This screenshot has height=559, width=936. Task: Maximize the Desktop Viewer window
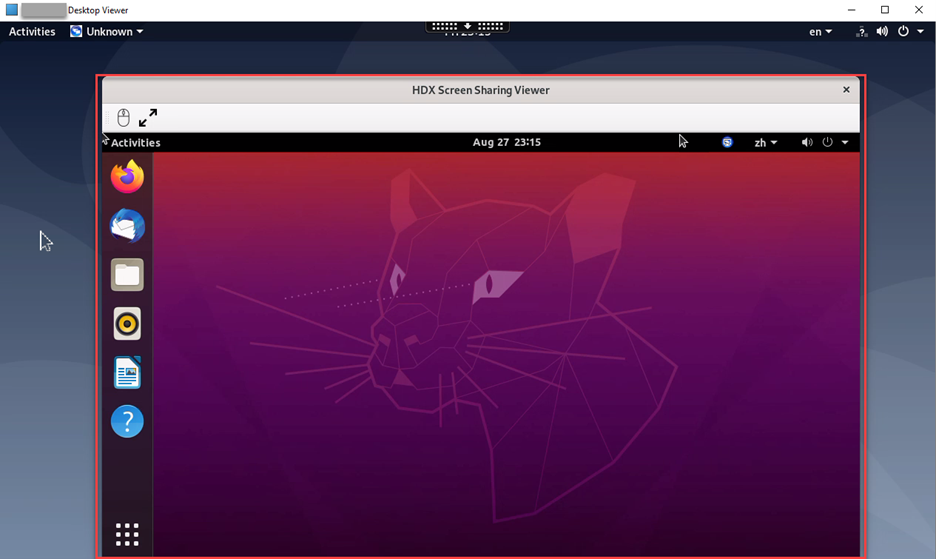click(885, 10)
